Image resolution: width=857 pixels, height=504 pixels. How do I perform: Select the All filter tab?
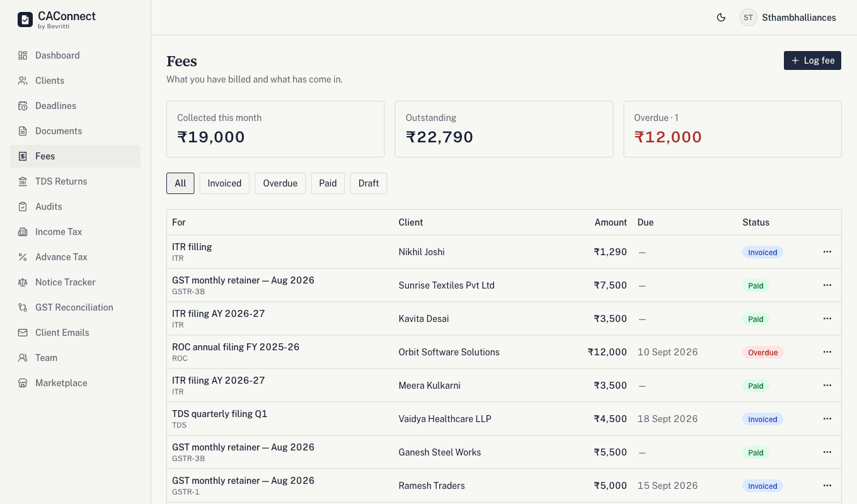180,183
